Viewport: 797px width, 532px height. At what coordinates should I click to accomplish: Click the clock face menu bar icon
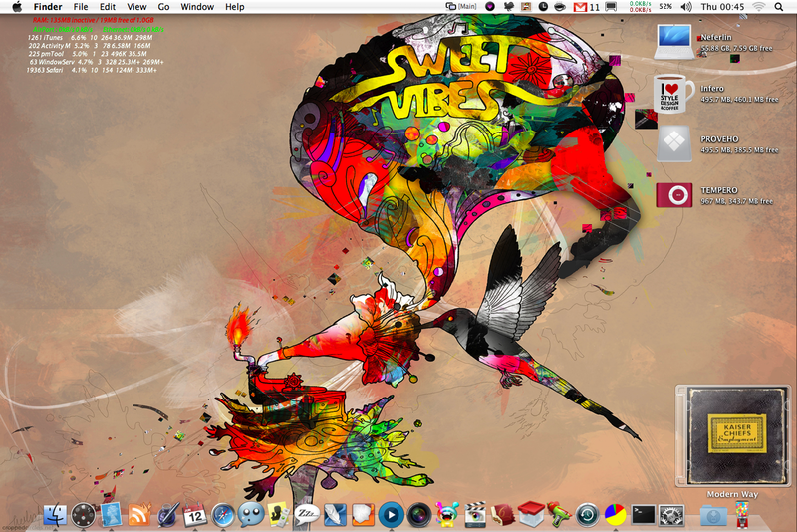click(x=543, y=7)
